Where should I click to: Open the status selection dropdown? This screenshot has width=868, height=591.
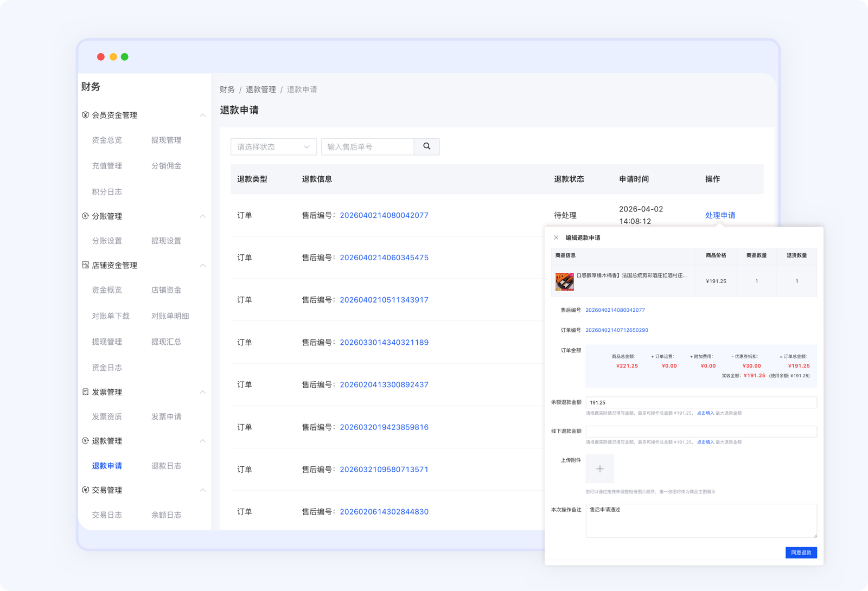click(273, 147)
